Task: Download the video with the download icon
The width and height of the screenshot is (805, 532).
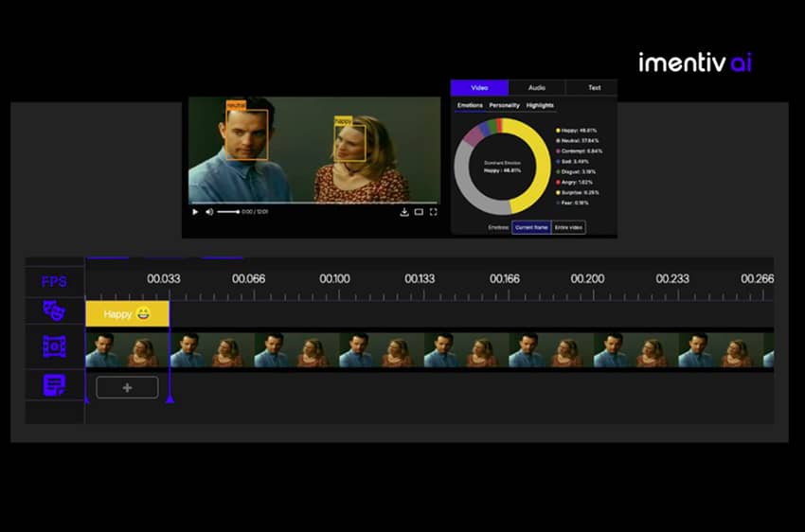Action: click(404, 212)
